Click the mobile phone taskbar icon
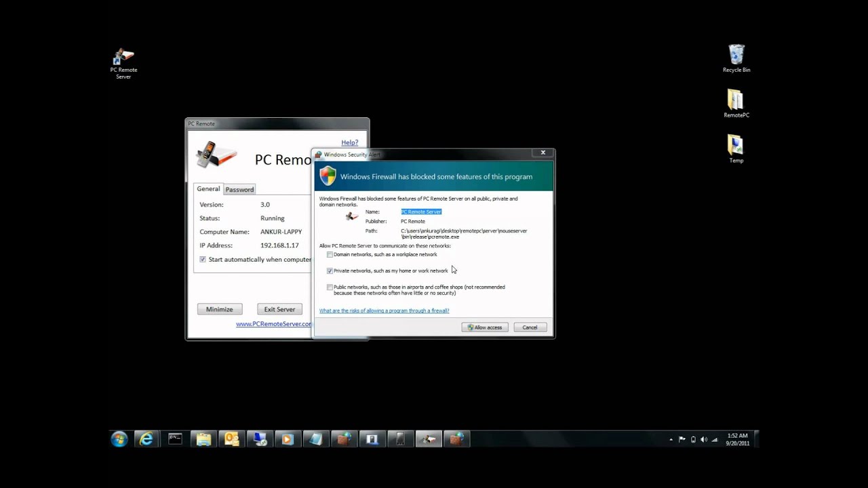The image size is (868, 488). pyautogui.click(x=400, y=439)
